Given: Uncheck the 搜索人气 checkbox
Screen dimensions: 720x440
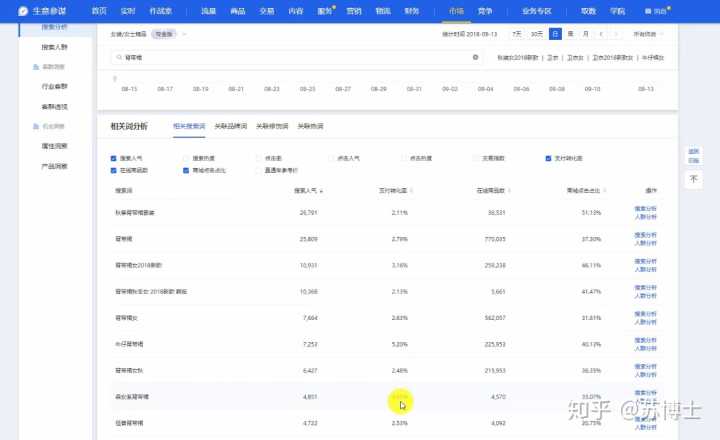Looking at the screenshot, I should click(x=113, y=158).
